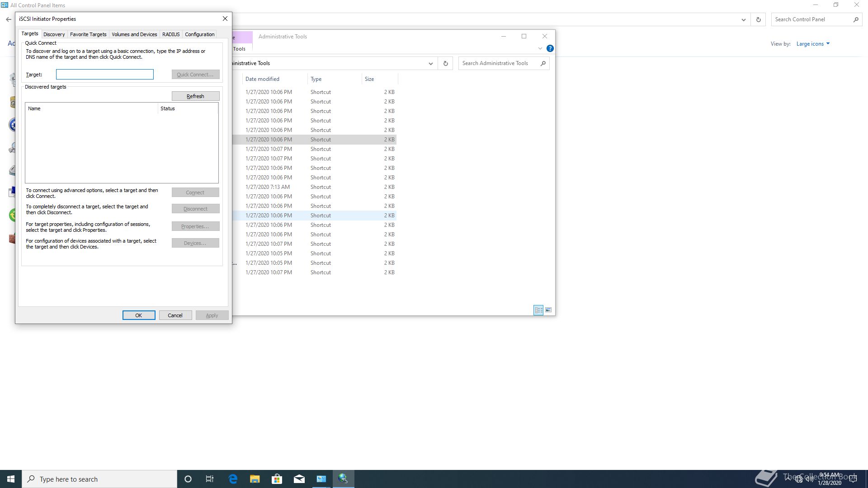Viewport: 868px width, 488px height.
Task: Switch to the iSCSI Initiator taskbar icon
Action: click(343, 479)
